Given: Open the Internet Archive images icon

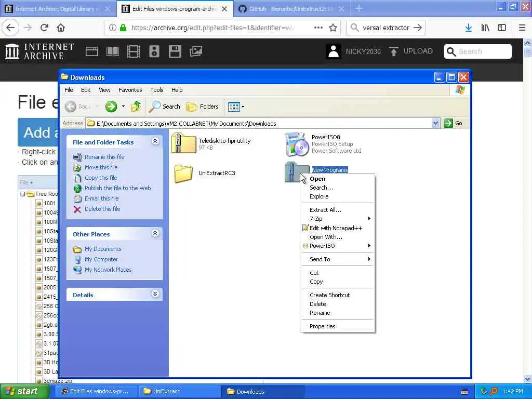Looking at the screenshot, I should coord(196,51).
